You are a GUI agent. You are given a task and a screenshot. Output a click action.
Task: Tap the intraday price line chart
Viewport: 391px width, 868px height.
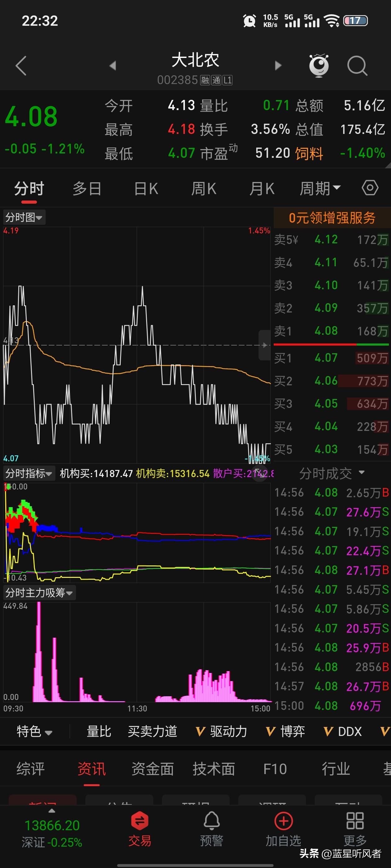pyautogui.click(x=137, y=345)
